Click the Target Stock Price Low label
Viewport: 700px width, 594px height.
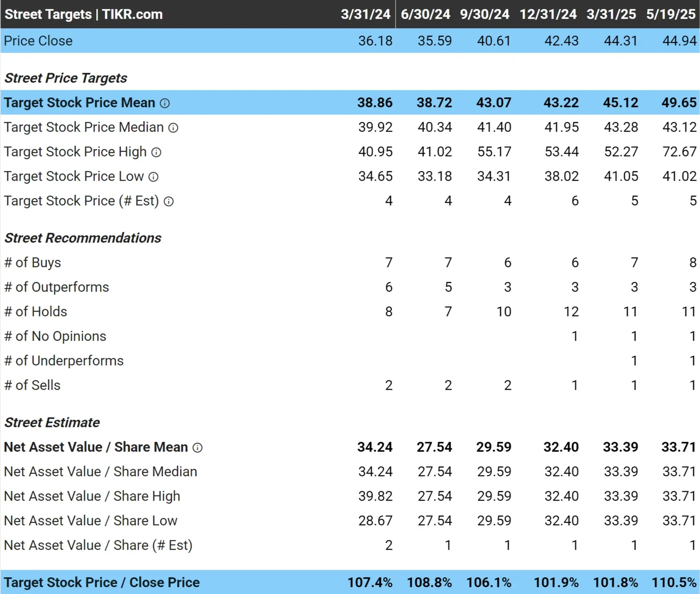[x=74, y=176]
